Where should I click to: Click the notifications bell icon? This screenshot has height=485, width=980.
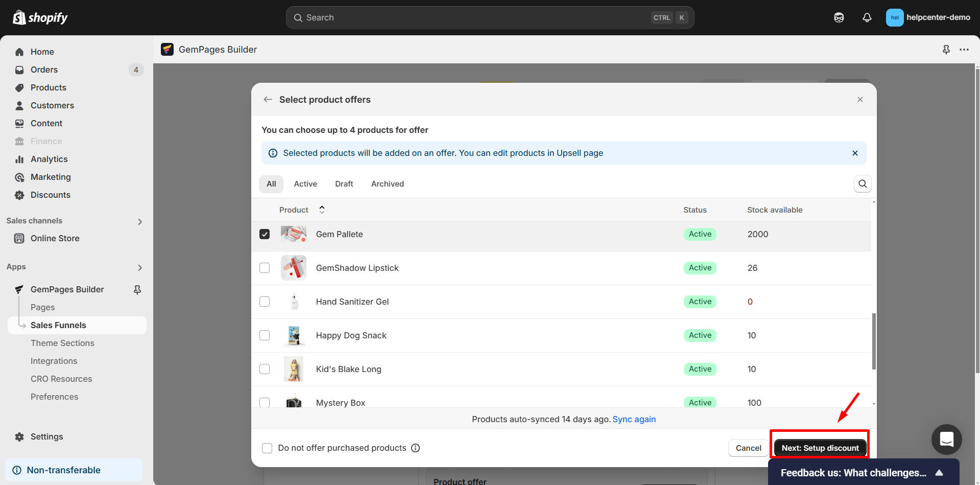click(x=867, y=18)
